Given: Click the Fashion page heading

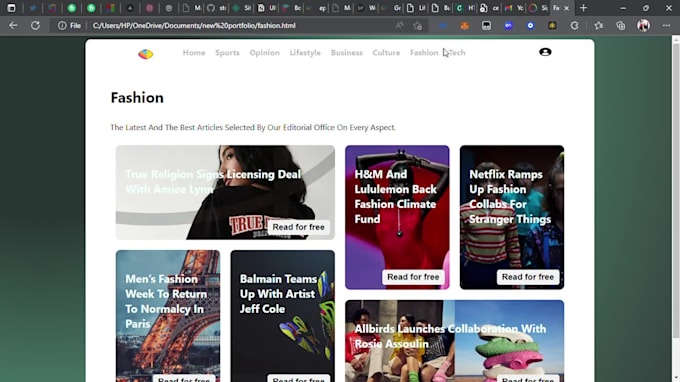Looking at the screenshot, I should coord(137,98).
